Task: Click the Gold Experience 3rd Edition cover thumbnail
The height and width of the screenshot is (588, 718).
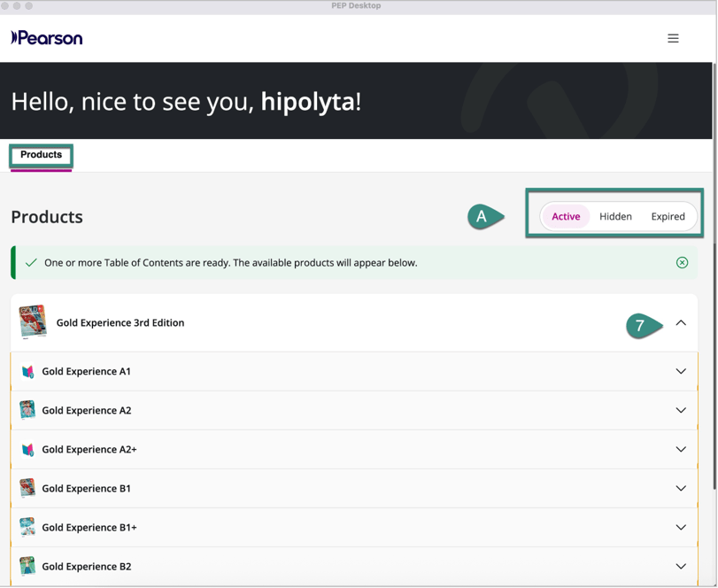Action: (33, 322)
